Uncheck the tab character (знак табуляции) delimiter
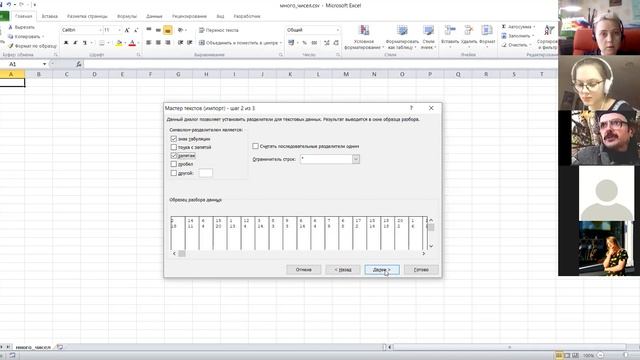This screenshot has width=640, height=360. point(173,139)
